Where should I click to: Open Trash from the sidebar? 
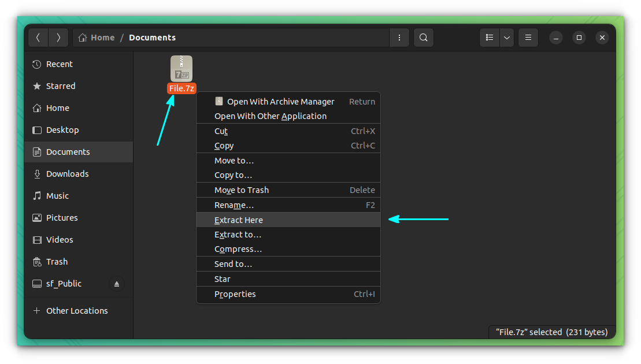[x=56, y=261]
